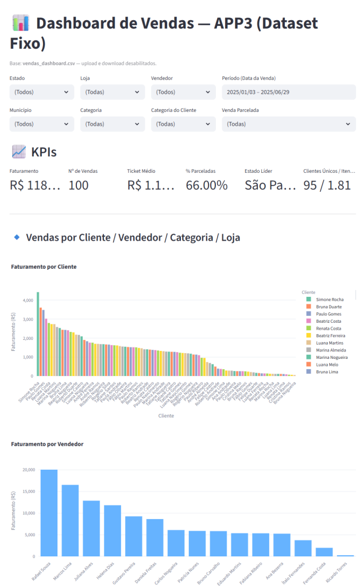Screen dimensions: 364x588
Task: Open the Município filter dropdown
Action: pos(42,124)
